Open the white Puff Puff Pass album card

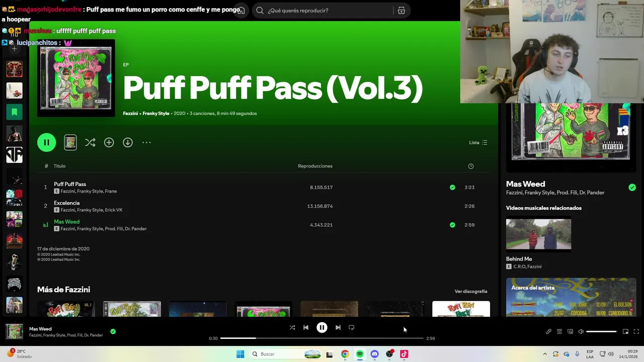click(461, 309)
